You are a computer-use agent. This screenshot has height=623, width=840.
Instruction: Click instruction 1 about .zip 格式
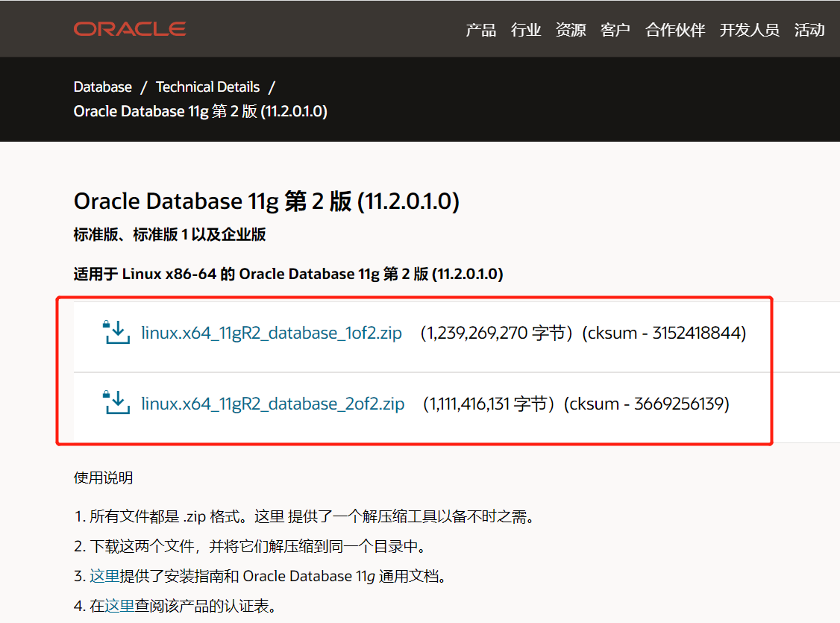click(x=305, y=516)
